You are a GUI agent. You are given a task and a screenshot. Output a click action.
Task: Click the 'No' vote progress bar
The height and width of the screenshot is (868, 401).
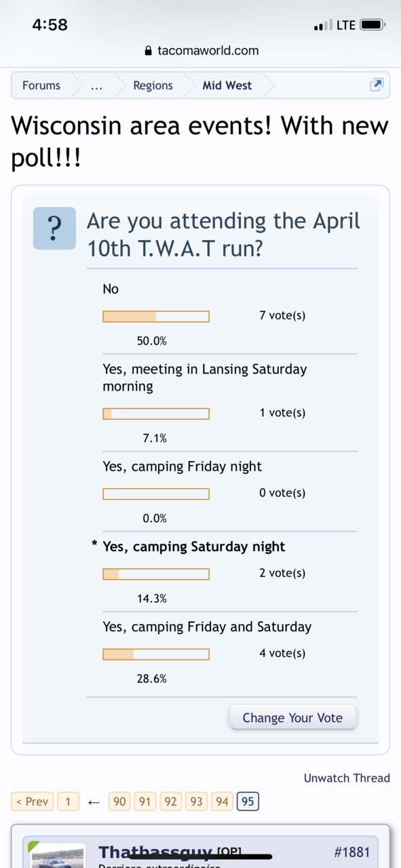(x=156, y=317)
